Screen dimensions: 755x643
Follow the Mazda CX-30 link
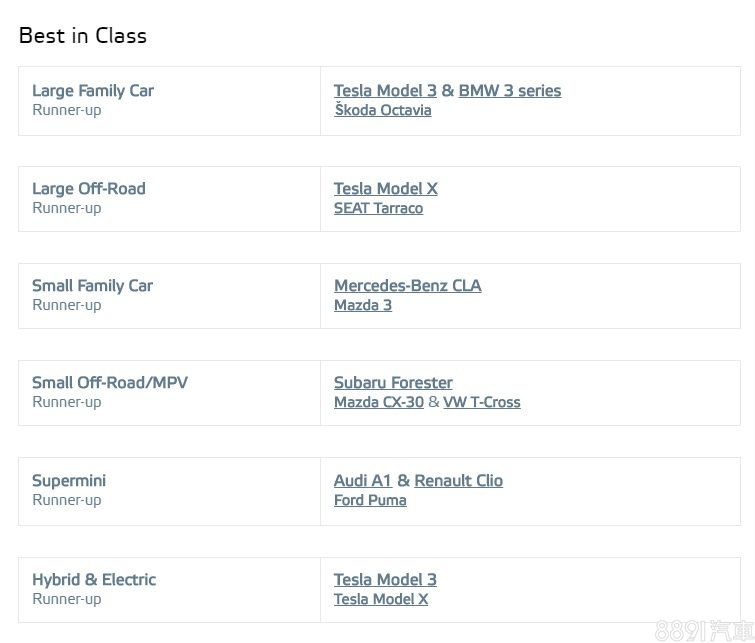379,402
